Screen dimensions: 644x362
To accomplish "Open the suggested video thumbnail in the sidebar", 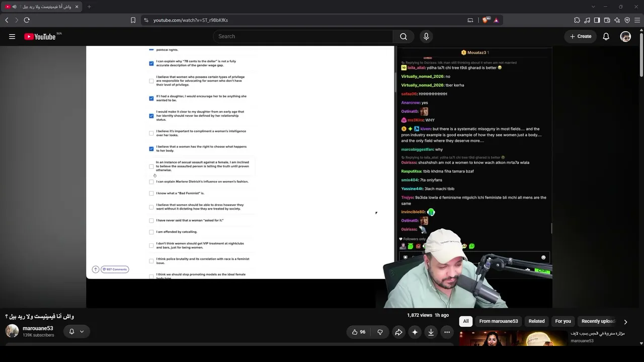I will (x=513, y=338).
